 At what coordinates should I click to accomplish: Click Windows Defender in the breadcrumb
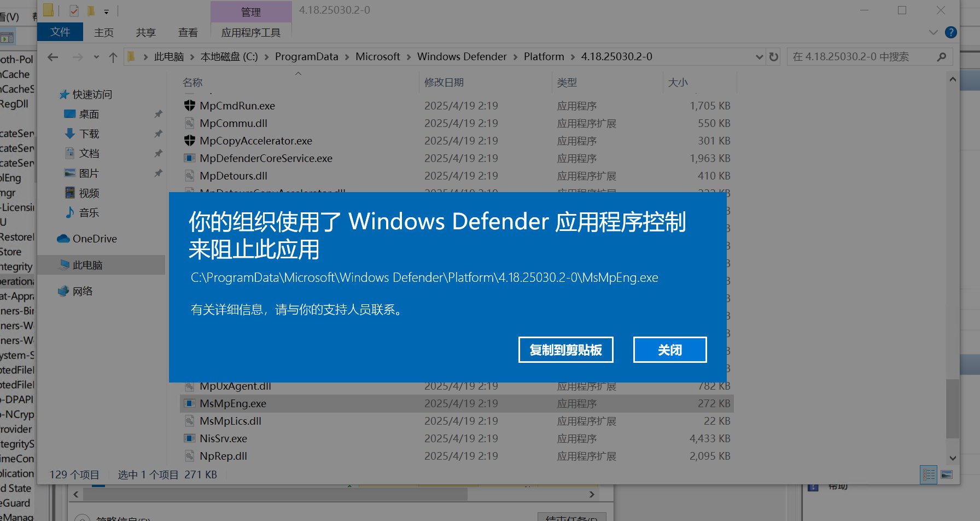462,57
